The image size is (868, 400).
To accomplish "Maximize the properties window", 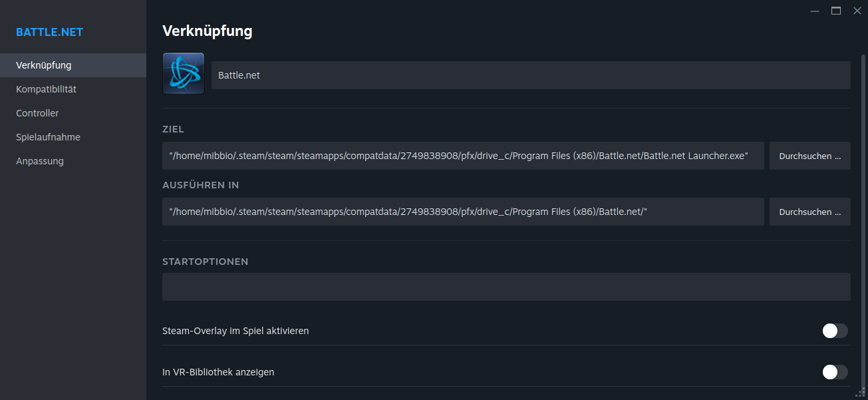I will (836, 11).
